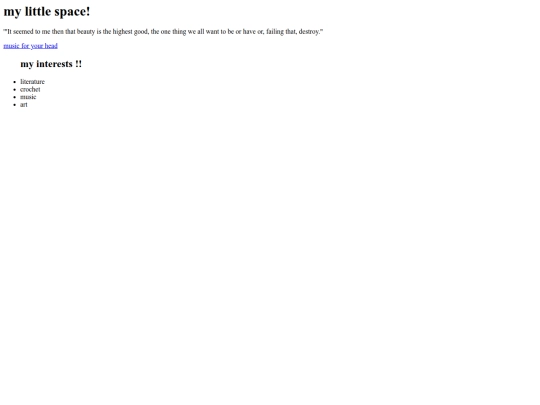The height and width of the screenshot is (405, 540).
Task: Select the "music" list item
Action: [28, 97]
